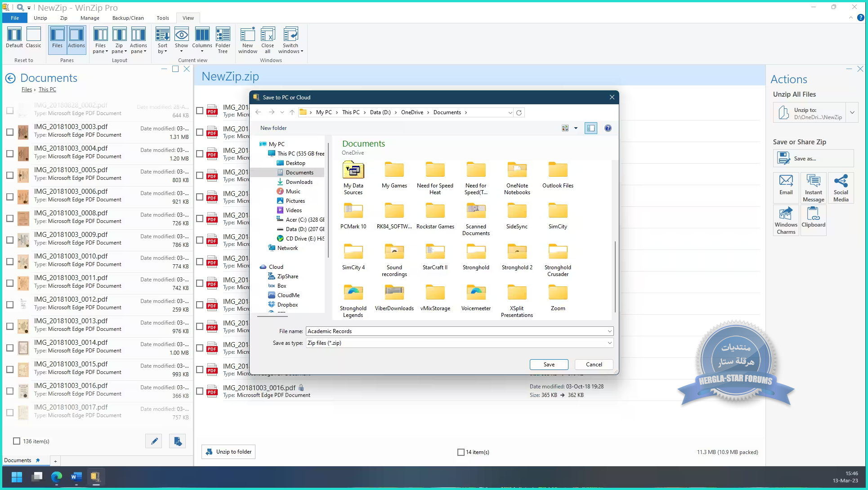Refresh the save dialog folder view

(519, 112)
